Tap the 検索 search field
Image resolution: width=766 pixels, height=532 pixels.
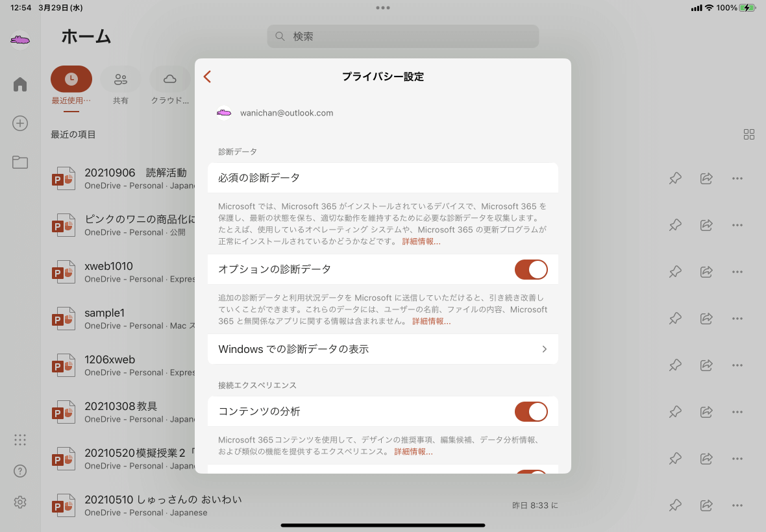point(403,36)
